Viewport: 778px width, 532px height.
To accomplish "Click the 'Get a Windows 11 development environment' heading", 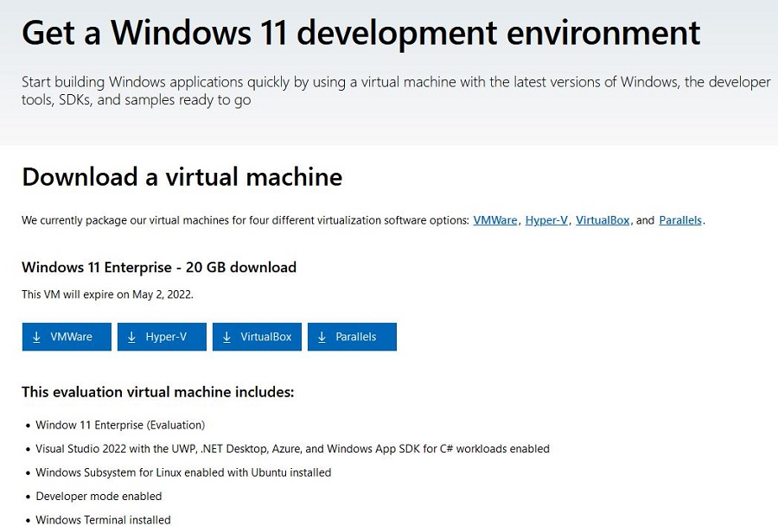I will (361, 33).
